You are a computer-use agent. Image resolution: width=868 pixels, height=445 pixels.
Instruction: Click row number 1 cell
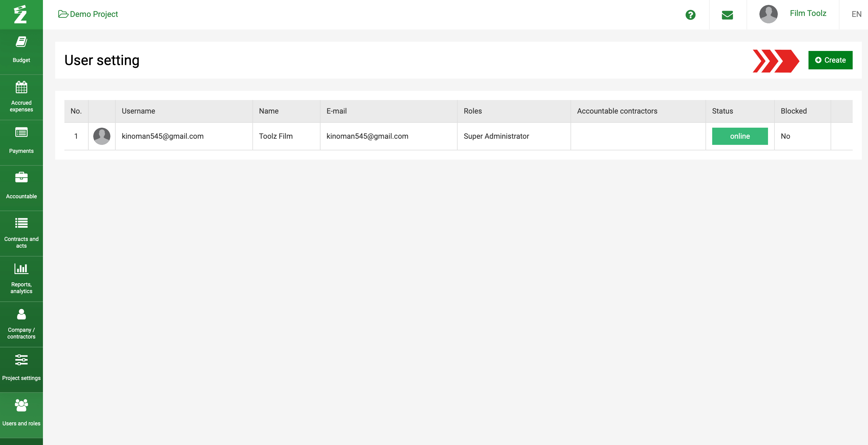click(x=76, y=136)
